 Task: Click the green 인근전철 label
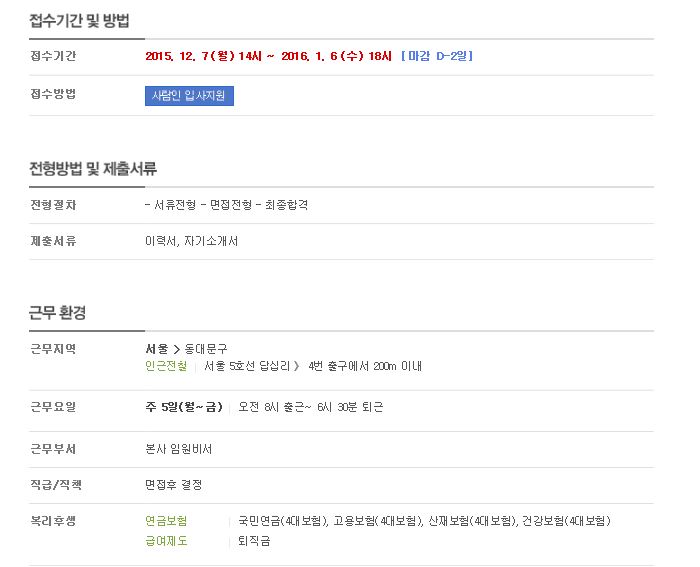[166, 367]
